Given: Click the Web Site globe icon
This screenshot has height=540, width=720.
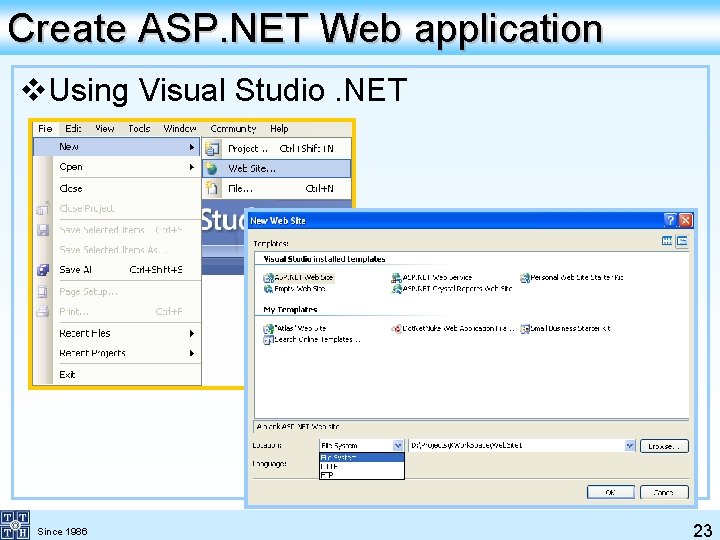Looking at the screenshot, I should [x=212, y=169].
